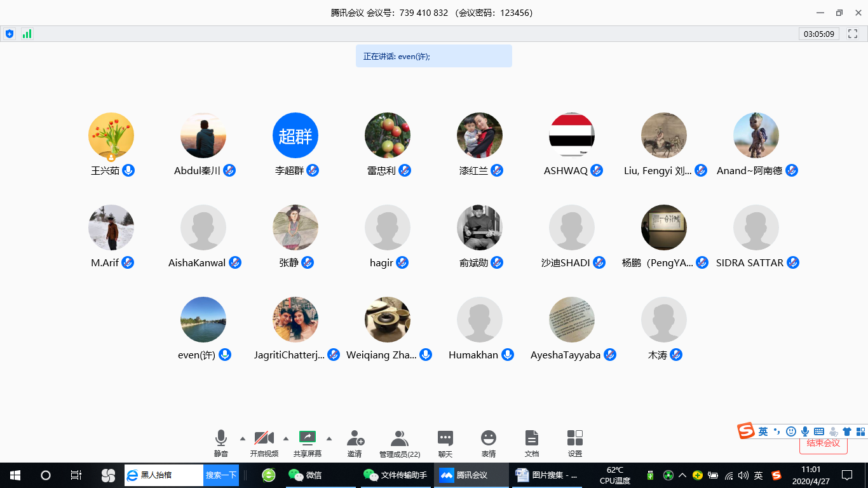
Task: Switch to 微信 in the taskbar
Action: (x=306, y=475)
